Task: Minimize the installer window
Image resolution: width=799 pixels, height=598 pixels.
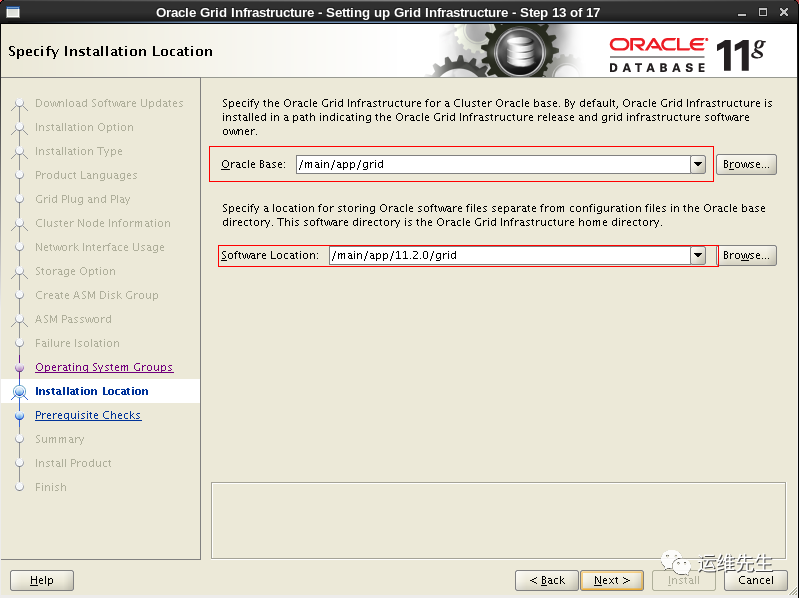Action: (742, 13)
